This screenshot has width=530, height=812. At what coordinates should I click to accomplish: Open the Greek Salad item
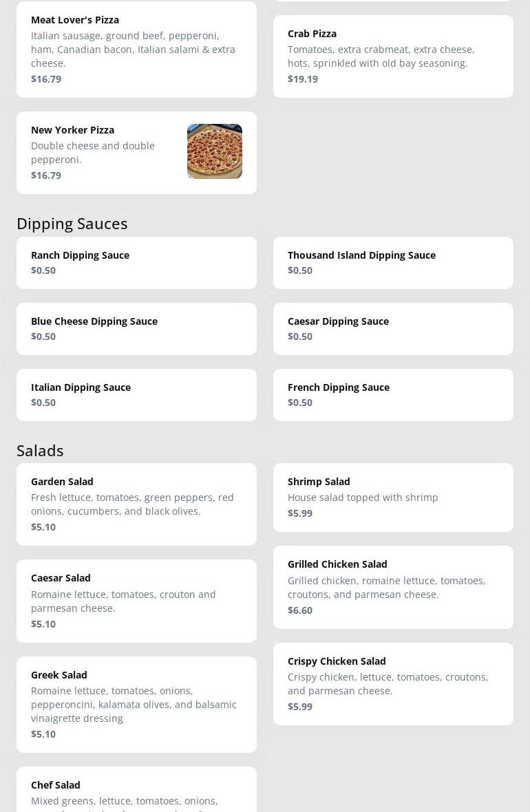pyautogui.click(x=136, y=704)
